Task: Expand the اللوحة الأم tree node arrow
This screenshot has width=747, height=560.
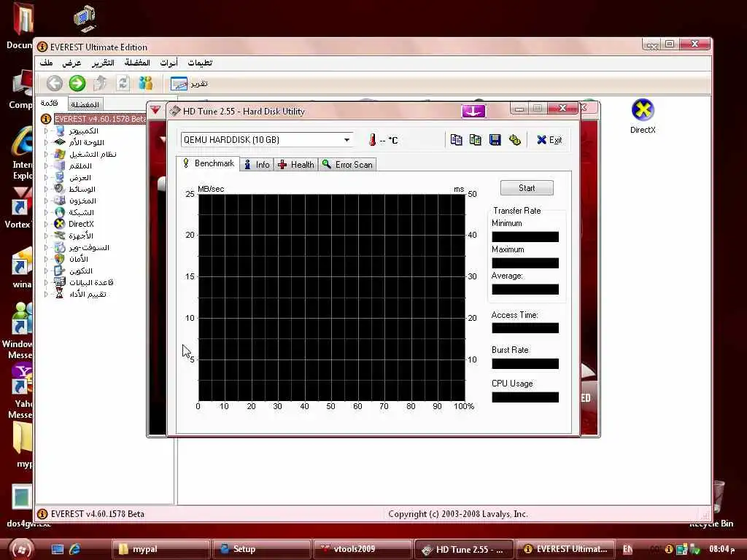Action: [x=46, y=142]
